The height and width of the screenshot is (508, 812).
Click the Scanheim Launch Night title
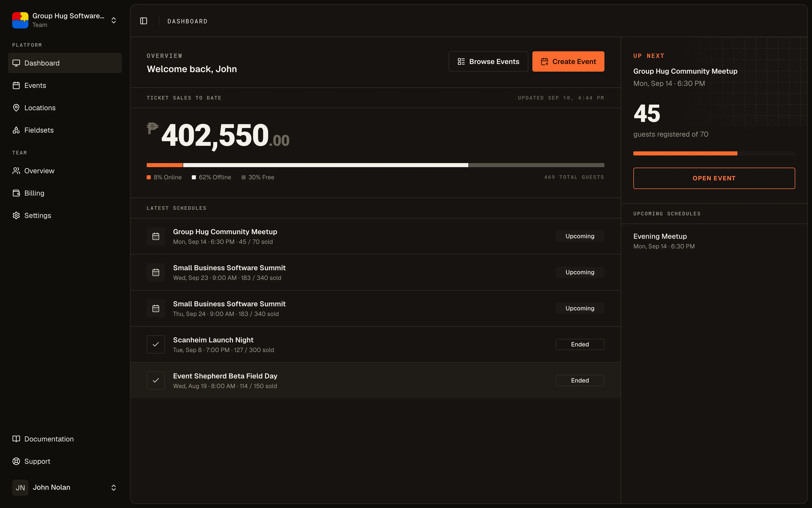(213, 340)
